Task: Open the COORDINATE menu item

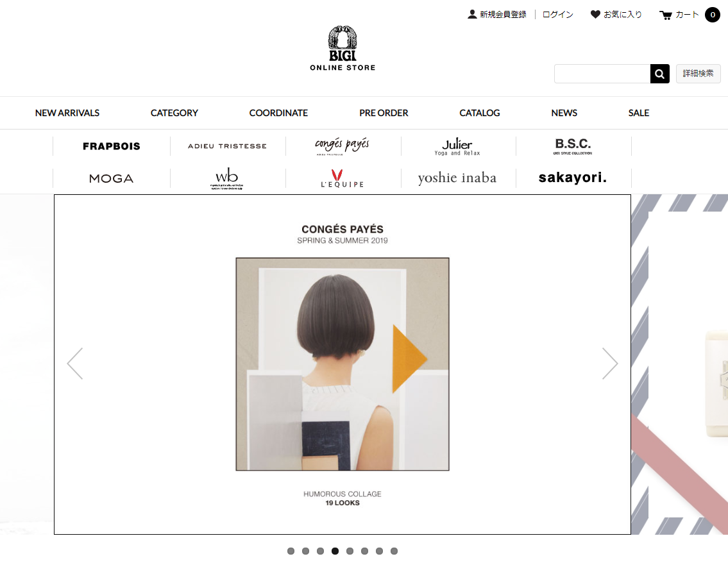Action: tap(278, 113)
